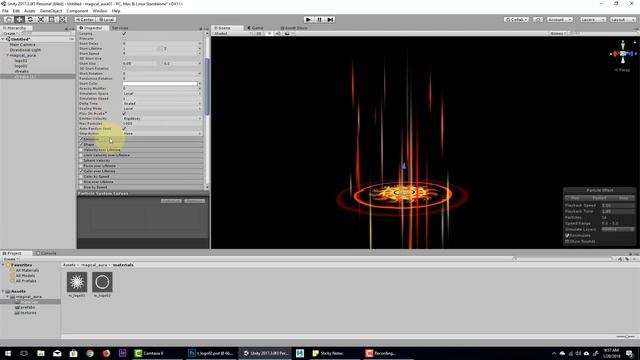Image resolution: width=640 pixels, height=360 pixels.
Task: Open the Emitter Velocity dropdown
Action: (162, 118)
